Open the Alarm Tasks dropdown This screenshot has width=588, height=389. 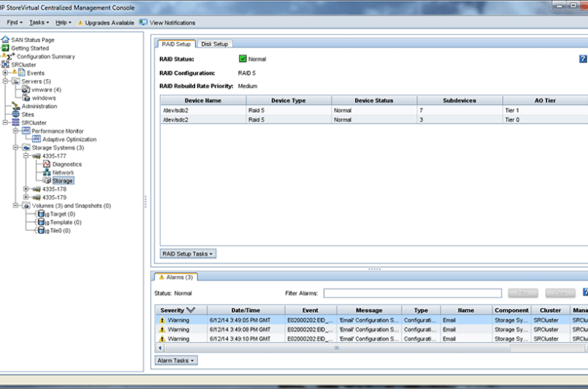click(176, 360)
